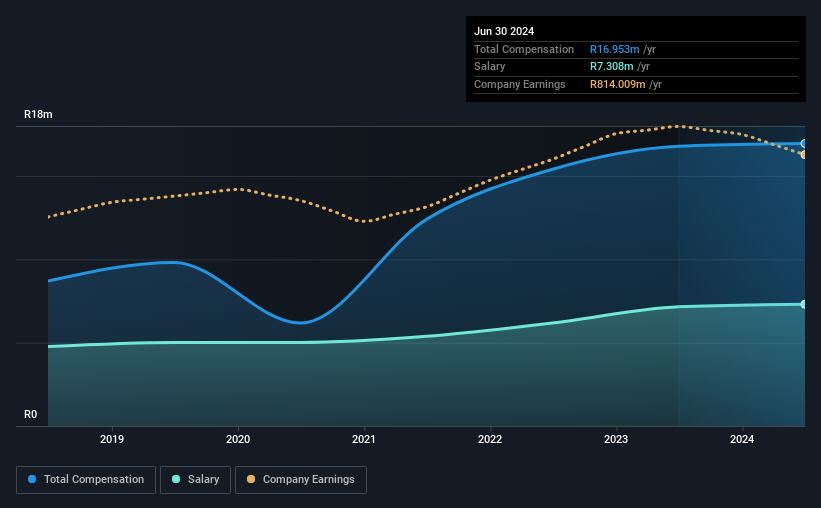Click the R814.009m company earnings value
The height and width of the screenshot is (508, 821).
[618, 84]
